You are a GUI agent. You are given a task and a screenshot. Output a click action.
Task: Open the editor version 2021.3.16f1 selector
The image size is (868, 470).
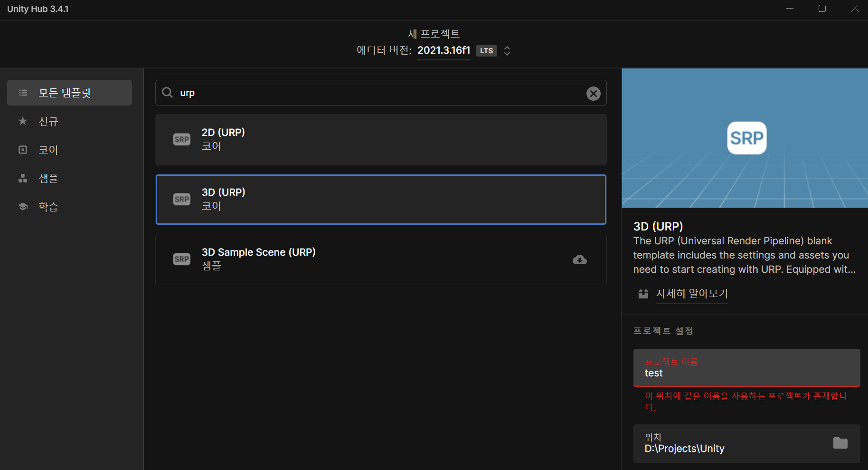pos(443,50)
